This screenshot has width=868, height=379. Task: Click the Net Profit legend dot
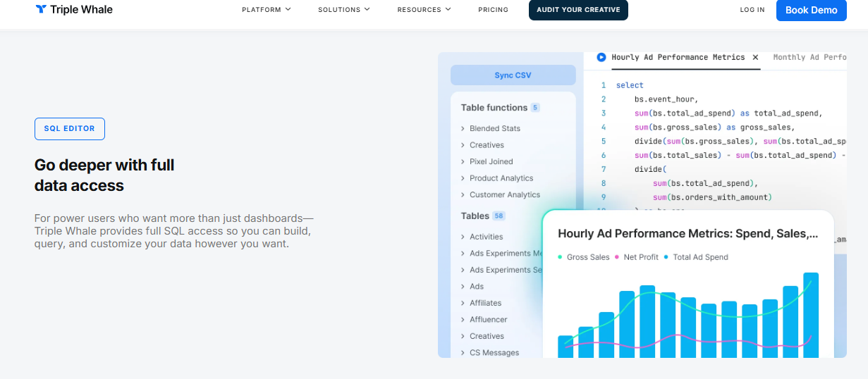click(618, 257)
